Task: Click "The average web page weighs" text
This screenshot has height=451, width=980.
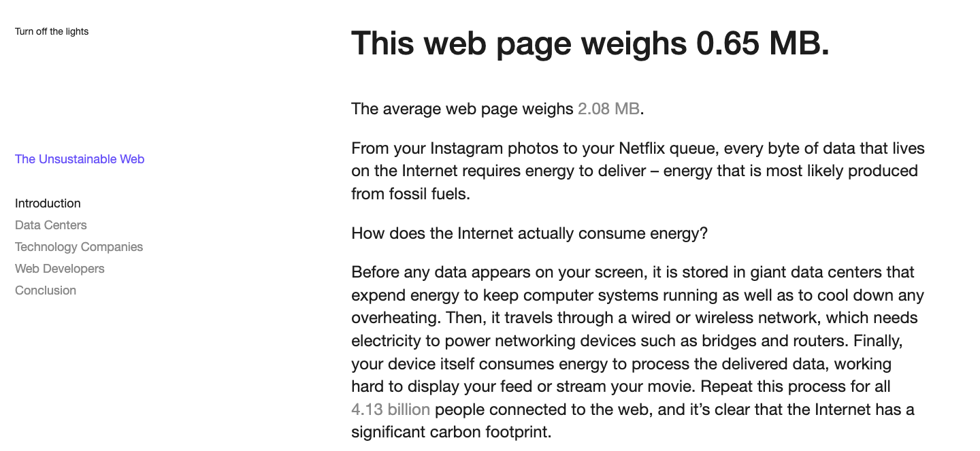Action: coord(462,109)
